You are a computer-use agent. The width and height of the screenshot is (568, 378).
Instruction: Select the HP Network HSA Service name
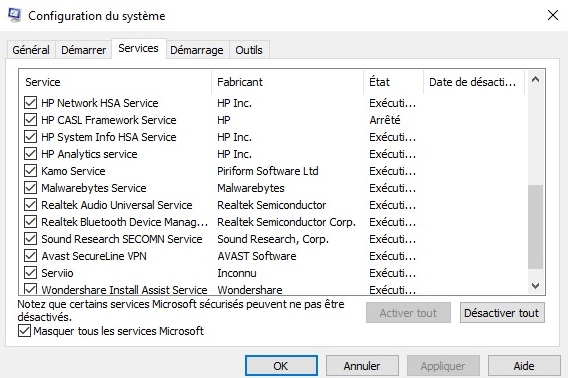coord(100,103)
